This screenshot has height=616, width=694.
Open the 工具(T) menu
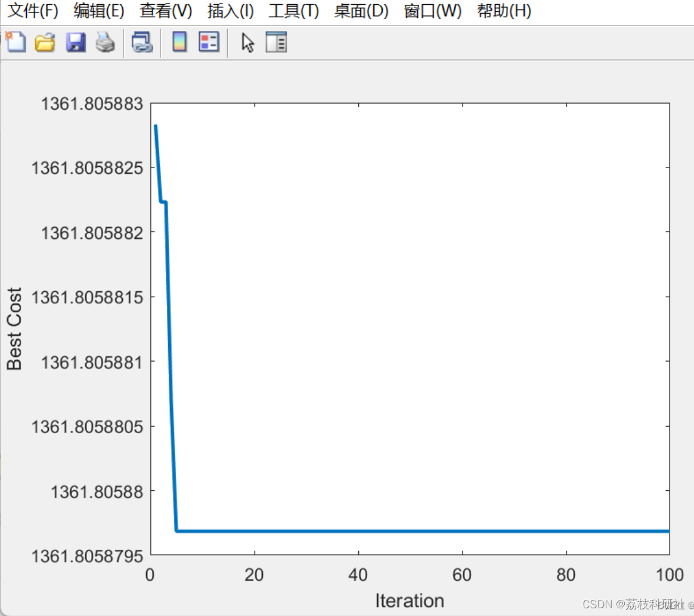click(x=292, y=11)
